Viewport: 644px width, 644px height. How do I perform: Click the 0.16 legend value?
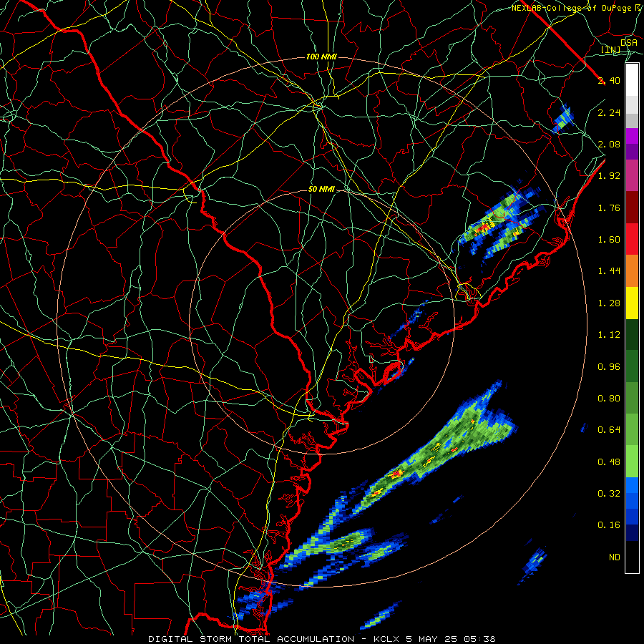[609, 525]
